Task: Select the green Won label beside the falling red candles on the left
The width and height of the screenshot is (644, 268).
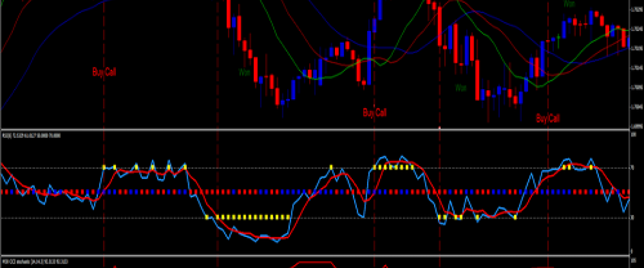Action: coord(244,71)
